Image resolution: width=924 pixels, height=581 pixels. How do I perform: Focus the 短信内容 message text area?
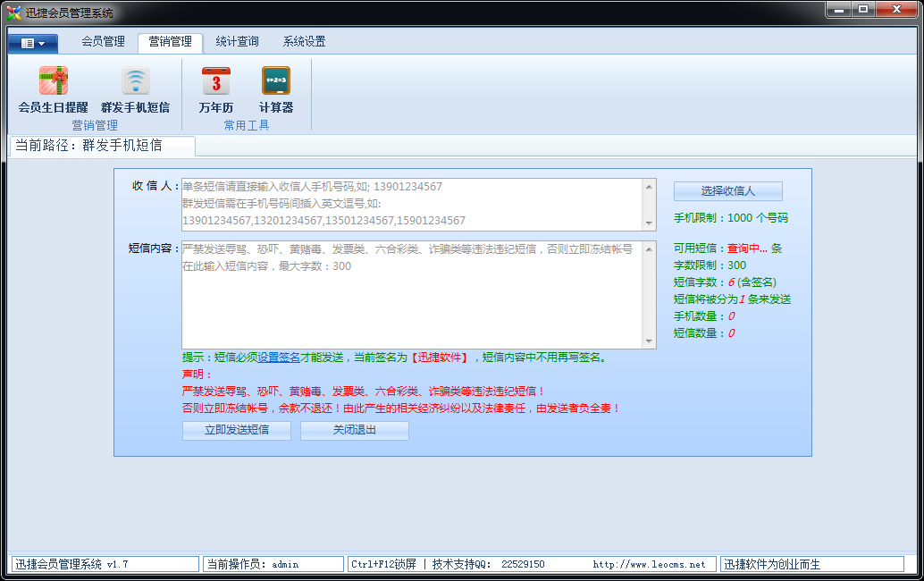[413, 295]
